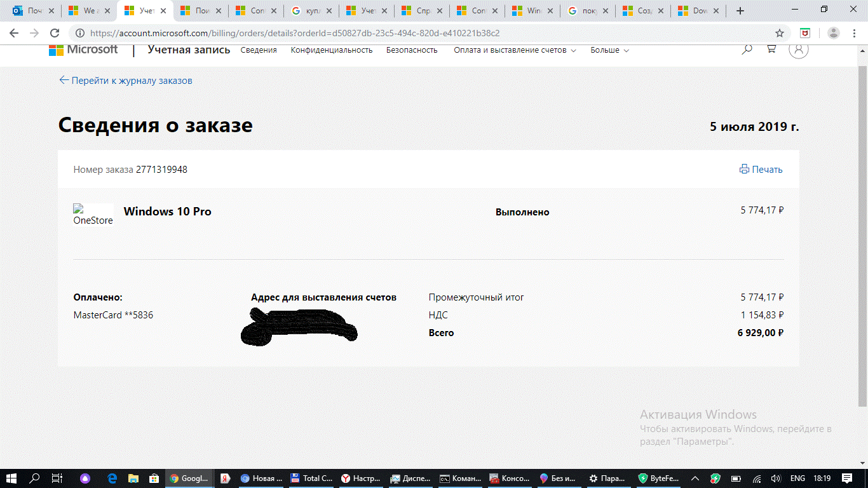Open search magnifier on Microsoft page
Viewport: 868px width, 488px height.
click(x=747, y=49)
